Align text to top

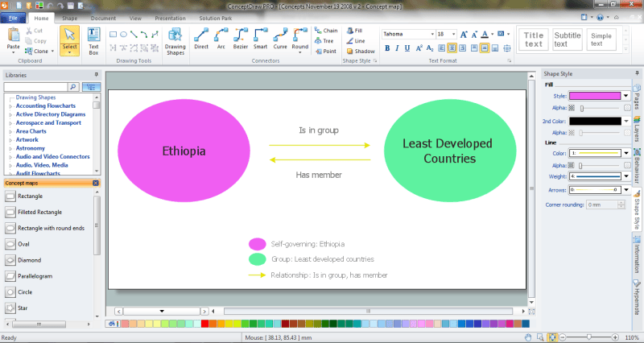click(474, 48)
